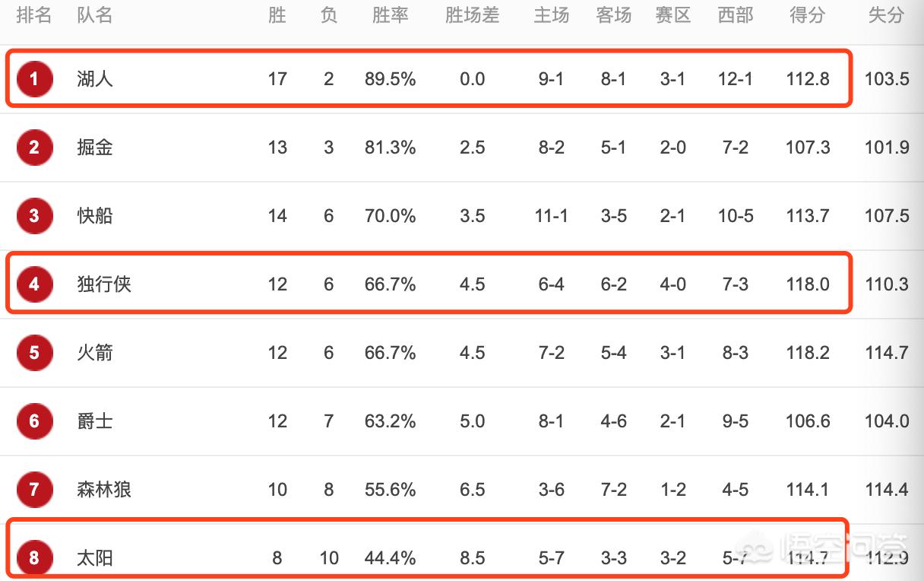Select the 森林狼 team name
Screen dimensions: 924x581
point(104,490)
